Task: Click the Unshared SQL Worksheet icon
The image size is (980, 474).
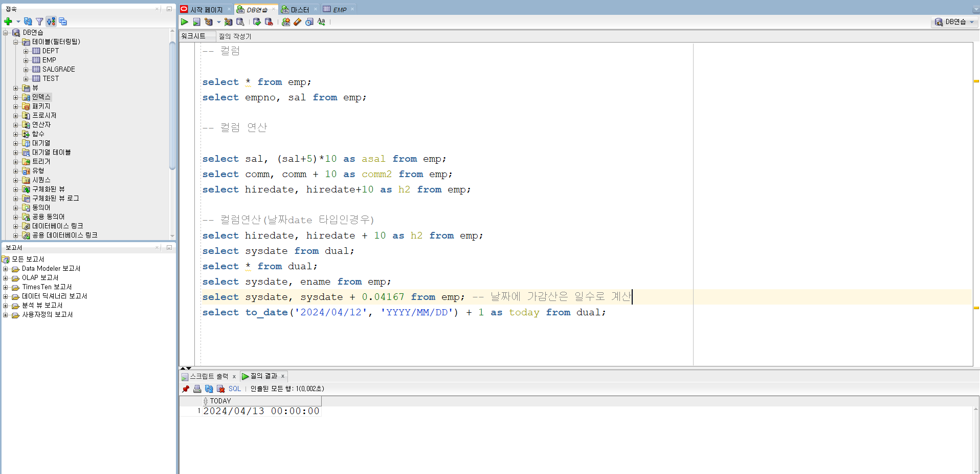Action: tap(286, 22)
